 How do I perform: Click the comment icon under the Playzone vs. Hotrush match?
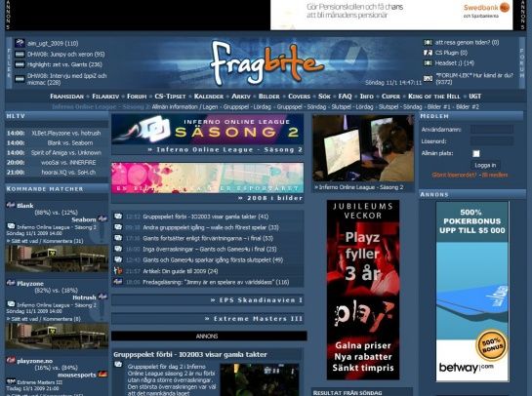pos(11,304)
